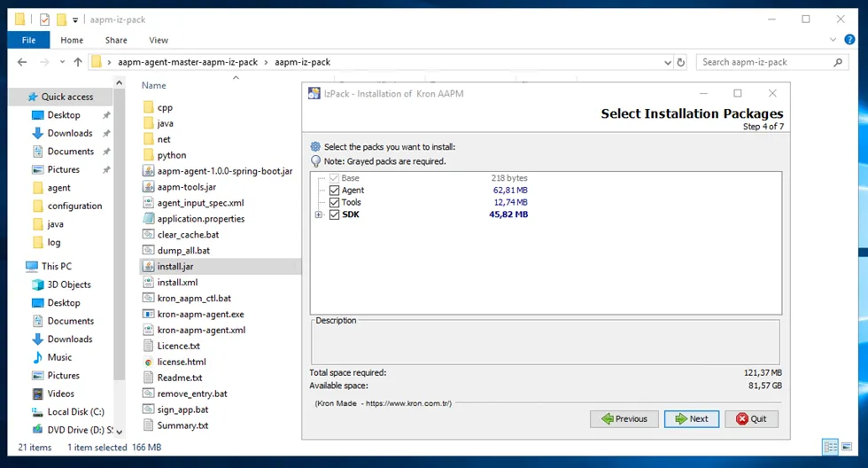The height and width of the screenshot is (468, 868).
Task: Click the Explorer forward arrow
Action: click(44, 62)
